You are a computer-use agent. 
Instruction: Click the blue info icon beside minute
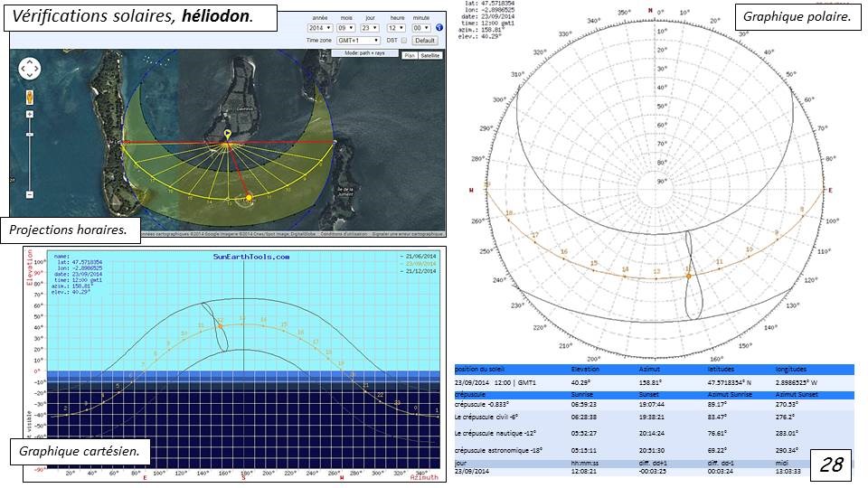pyautogui.click(x=439, y=28)
